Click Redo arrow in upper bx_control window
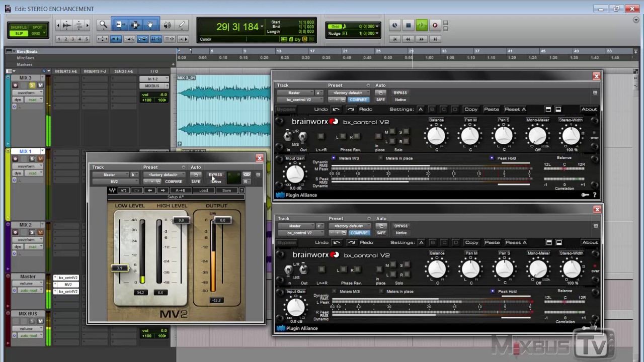The height and width of the screenshot is (362, 644). click(x=351, y=109)
